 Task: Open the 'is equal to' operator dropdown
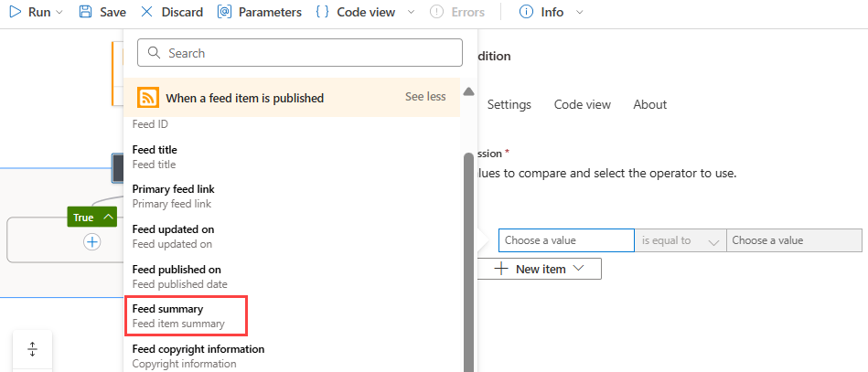[680, 240]
